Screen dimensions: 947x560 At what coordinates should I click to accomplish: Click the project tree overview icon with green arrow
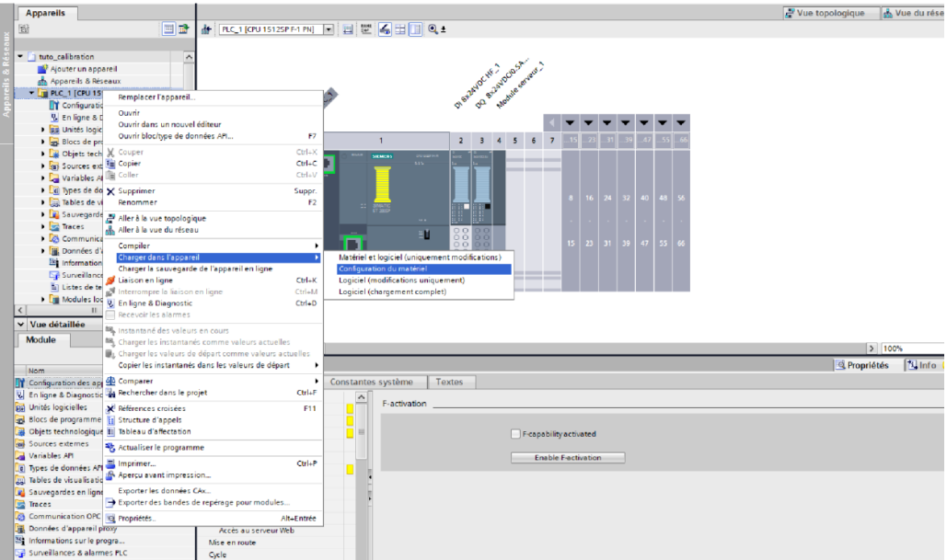[184, 29]
